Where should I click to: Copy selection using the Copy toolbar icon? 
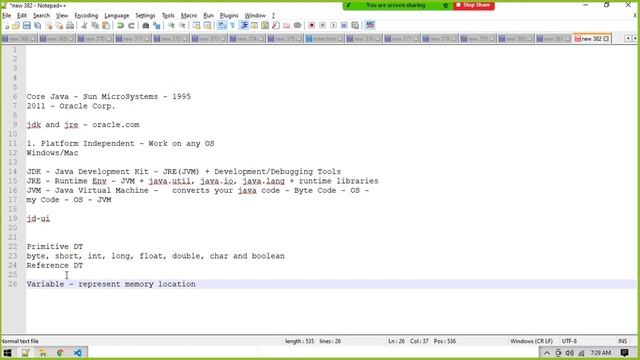point(95,25)
